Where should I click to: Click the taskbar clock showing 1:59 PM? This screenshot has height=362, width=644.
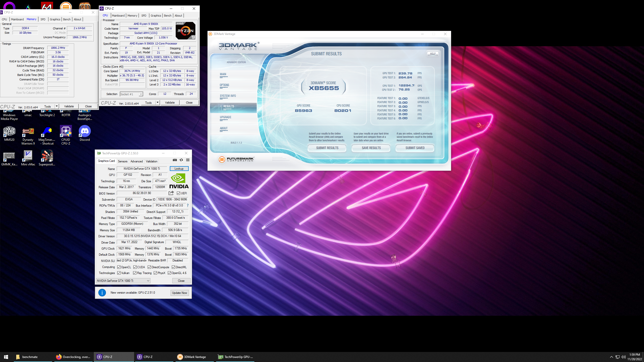pos(634,357)
